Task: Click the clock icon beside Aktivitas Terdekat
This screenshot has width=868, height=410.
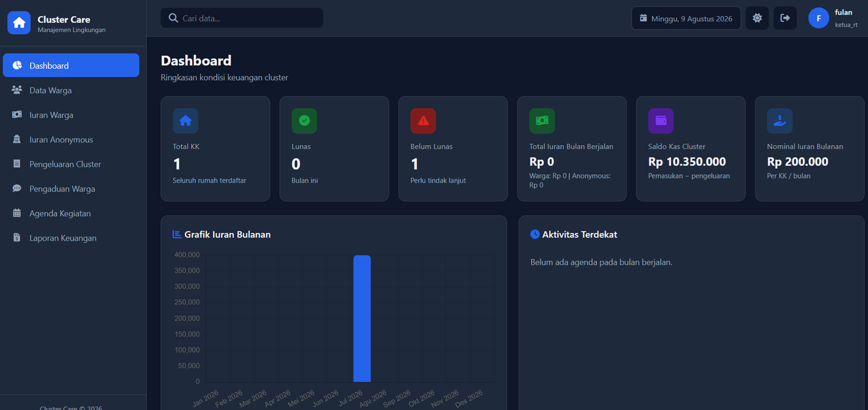Action: (x=535, y=234)
